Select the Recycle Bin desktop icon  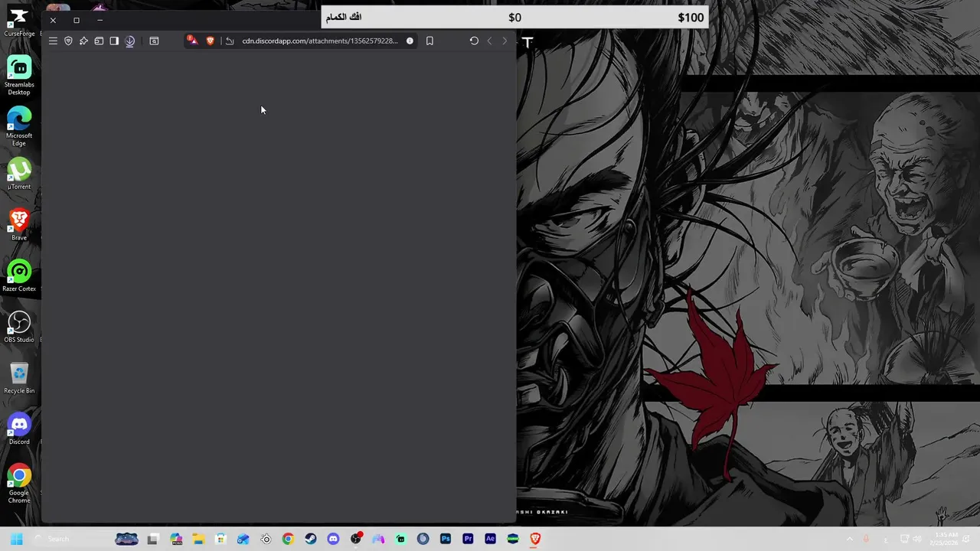pyautogui.click(x=19, y=378)
